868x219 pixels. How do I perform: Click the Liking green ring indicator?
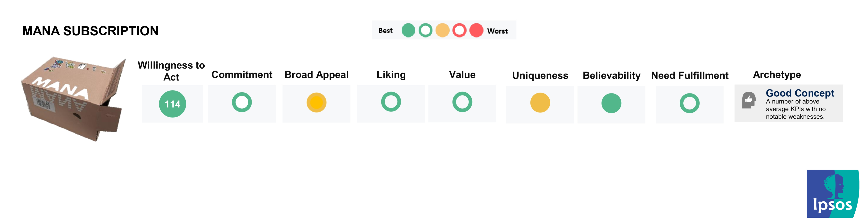click(391, 102)
